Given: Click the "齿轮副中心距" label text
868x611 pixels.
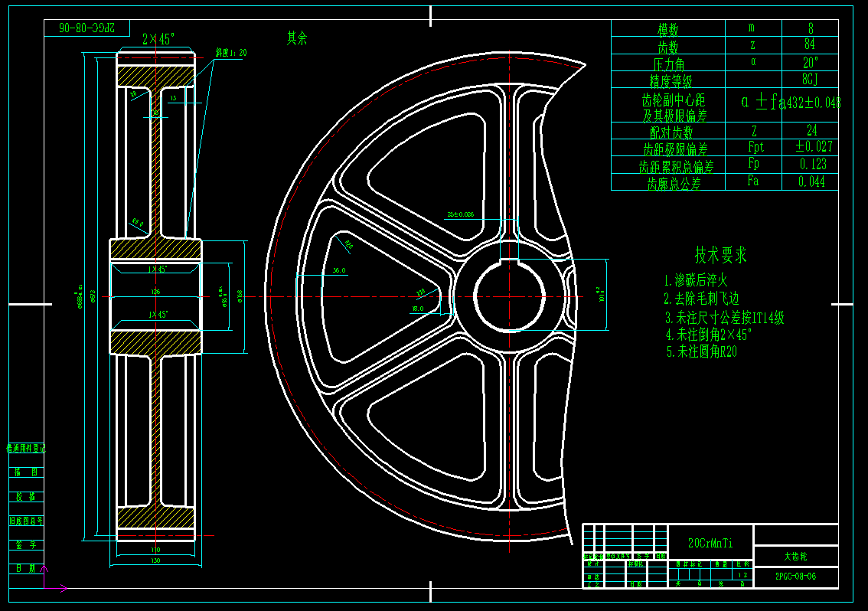Looking at the screenshot, I should coord(673,100).
